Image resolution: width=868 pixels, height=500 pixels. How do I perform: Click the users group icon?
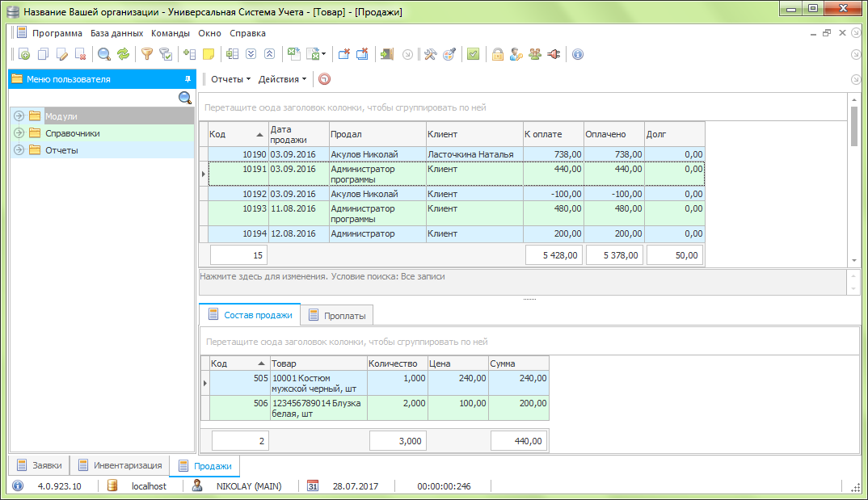point(535,54)
